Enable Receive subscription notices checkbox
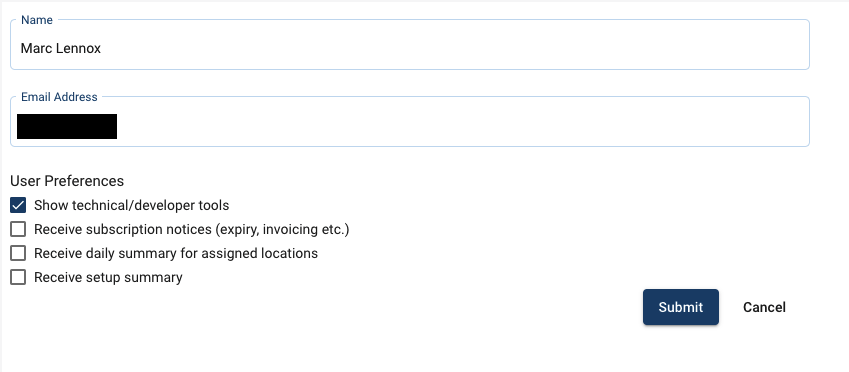The height and width of the screenshot is (372, 849). pos(18,230)
